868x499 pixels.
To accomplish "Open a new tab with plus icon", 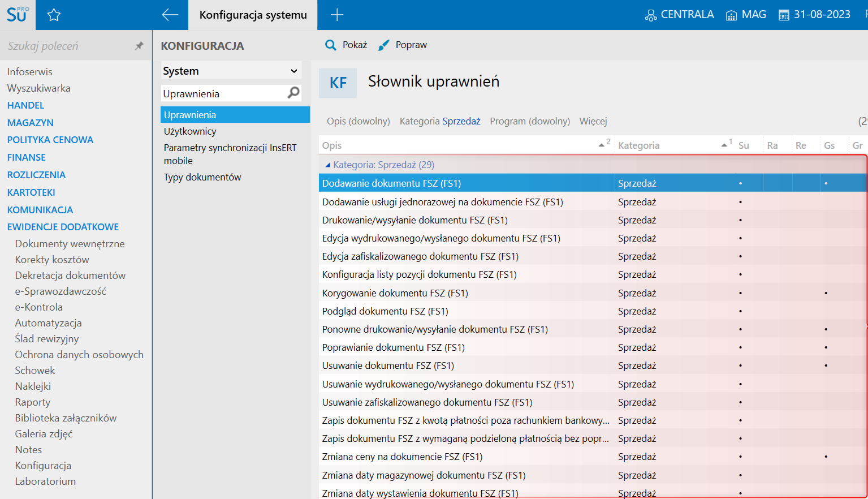I will pos(337,15).
